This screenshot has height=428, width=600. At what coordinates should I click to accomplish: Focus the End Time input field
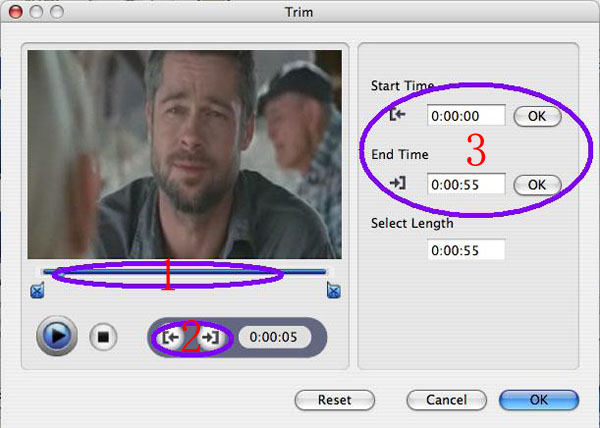(x=465, y=184)
